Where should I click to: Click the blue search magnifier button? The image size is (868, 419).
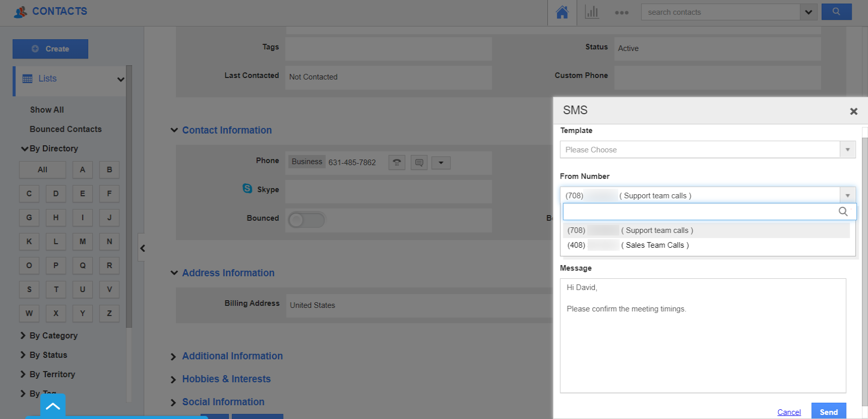[x=836, y=12]
